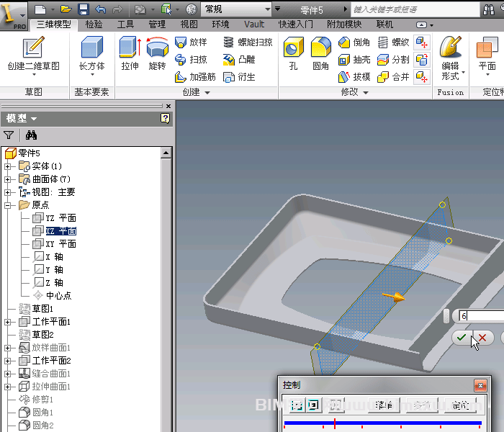Click the binoculars find icon

pyautogui.click(x=31, y=135)
